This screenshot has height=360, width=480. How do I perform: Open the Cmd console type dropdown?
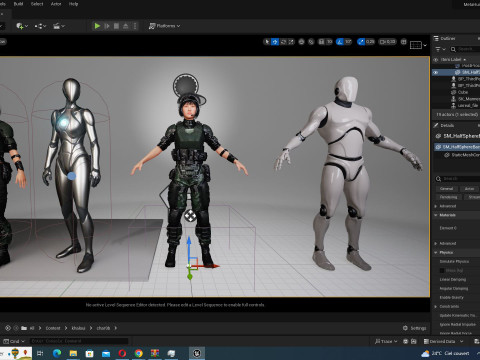(14, 341)
